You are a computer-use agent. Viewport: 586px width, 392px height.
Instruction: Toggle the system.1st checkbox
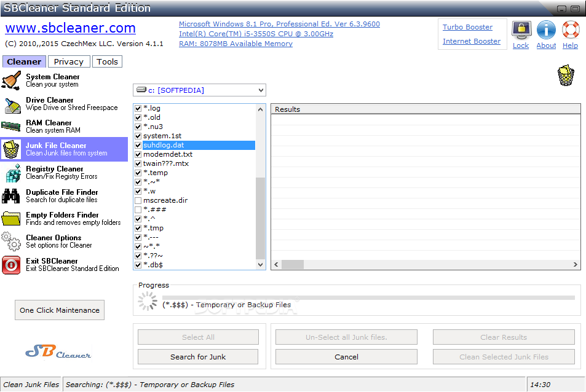coord(138,136)
